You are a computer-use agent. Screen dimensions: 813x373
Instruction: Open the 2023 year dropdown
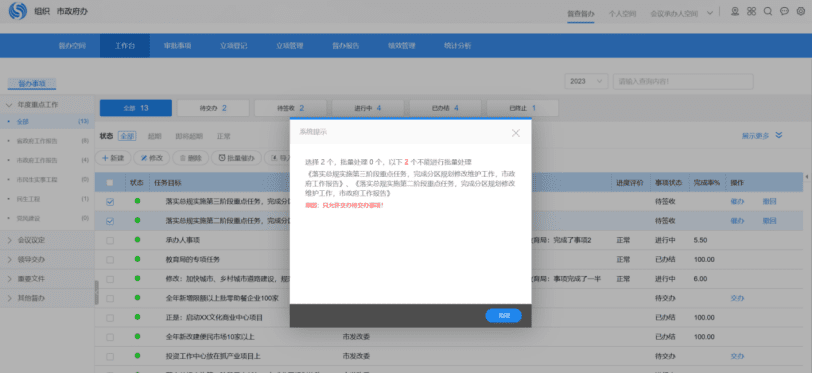(x=586, y=81)
